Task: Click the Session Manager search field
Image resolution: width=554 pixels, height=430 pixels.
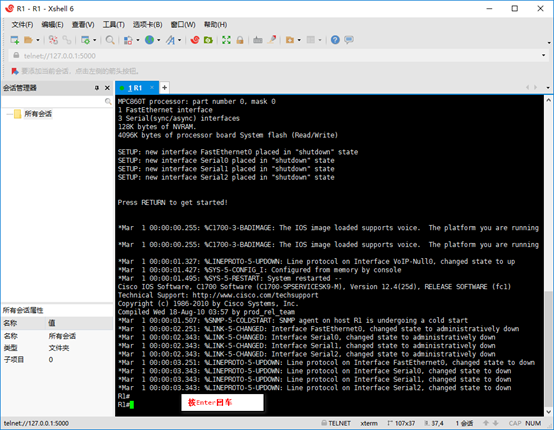Action: pyautogui.click(x=53, y=102)
